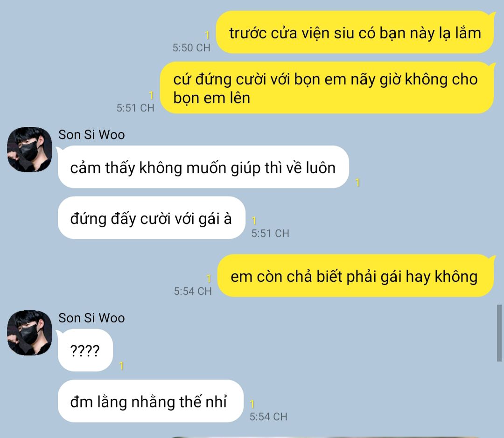Select message 'đm lằng nhằng thế nhỉ'
The height and width of the screenshot is (438, 504).
pyautogui.click(x=150, y=401)
